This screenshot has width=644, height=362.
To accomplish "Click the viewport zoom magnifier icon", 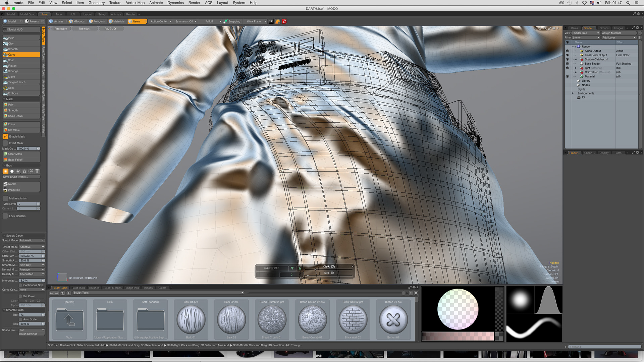I will [545, 28].
